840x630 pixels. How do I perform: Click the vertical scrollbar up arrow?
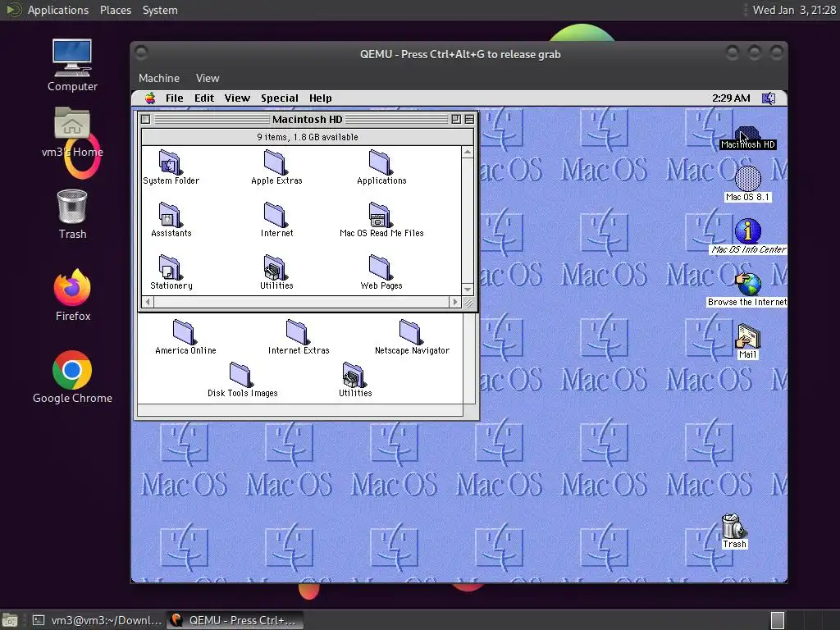467,152
